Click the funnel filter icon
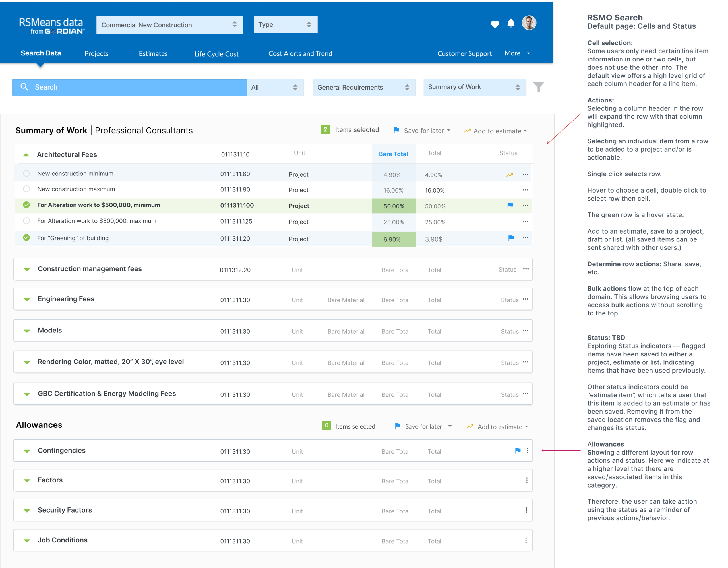Screen dimensions: 728x568 tap(538, 87)
